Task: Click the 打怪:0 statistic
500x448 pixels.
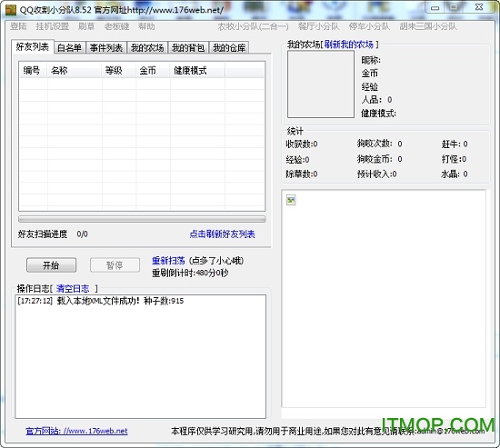Action: click(454, 159)
